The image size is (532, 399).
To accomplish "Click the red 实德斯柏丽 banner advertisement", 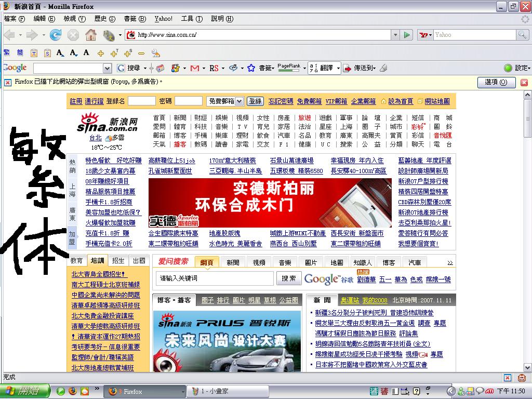I will click(x=270, y=203).
